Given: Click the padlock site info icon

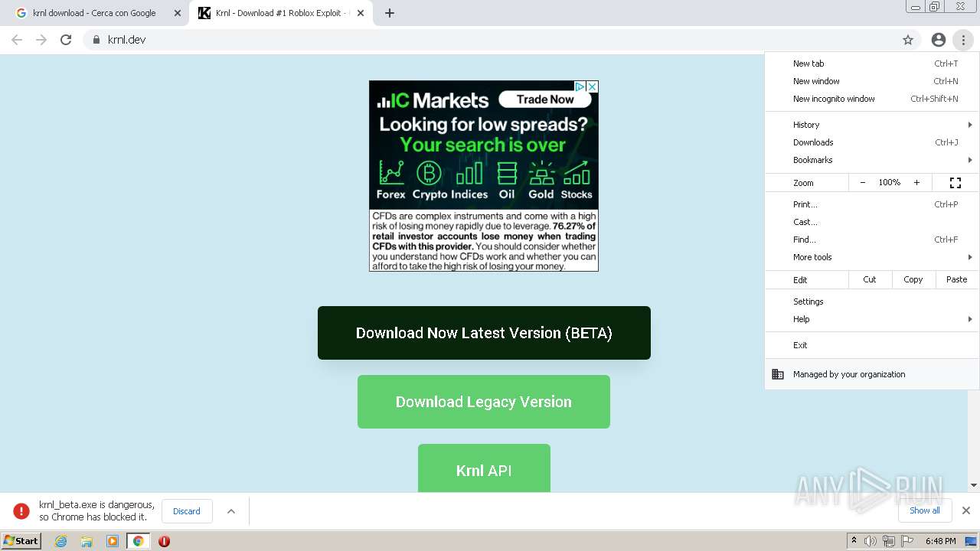Looking at the screenshot, I should (x=96, y=40).
